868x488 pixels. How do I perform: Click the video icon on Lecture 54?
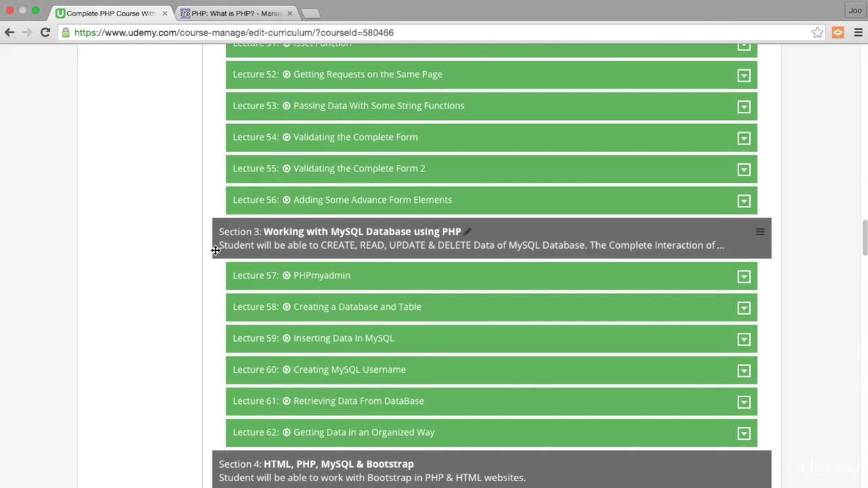[x=287, y=137]
